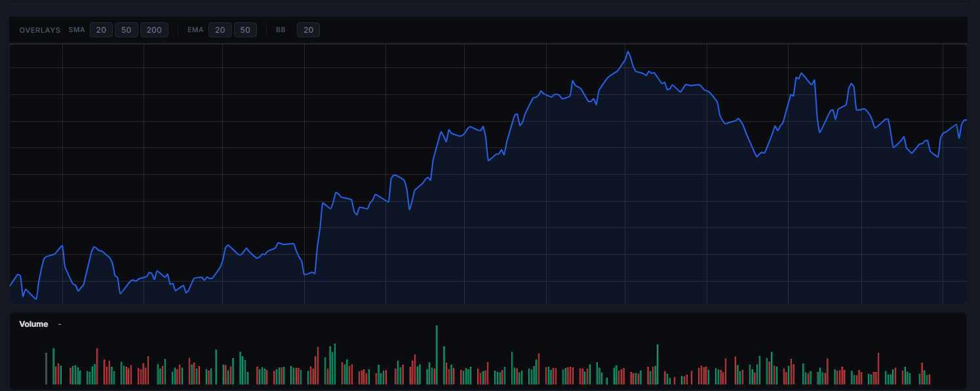Screen dimensions: 980x391
Task: Click the Volume panel title
Action: tap(33, 324)
